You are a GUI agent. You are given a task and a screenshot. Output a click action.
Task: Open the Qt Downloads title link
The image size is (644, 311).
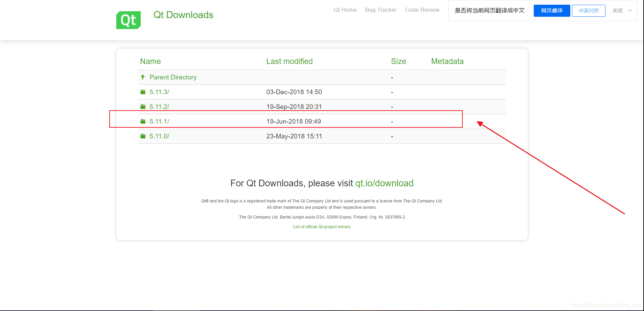[x=183, y=15]
